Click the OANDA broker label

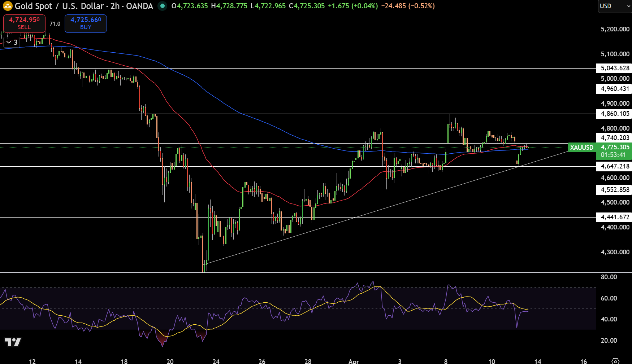[x=140, y=6]
